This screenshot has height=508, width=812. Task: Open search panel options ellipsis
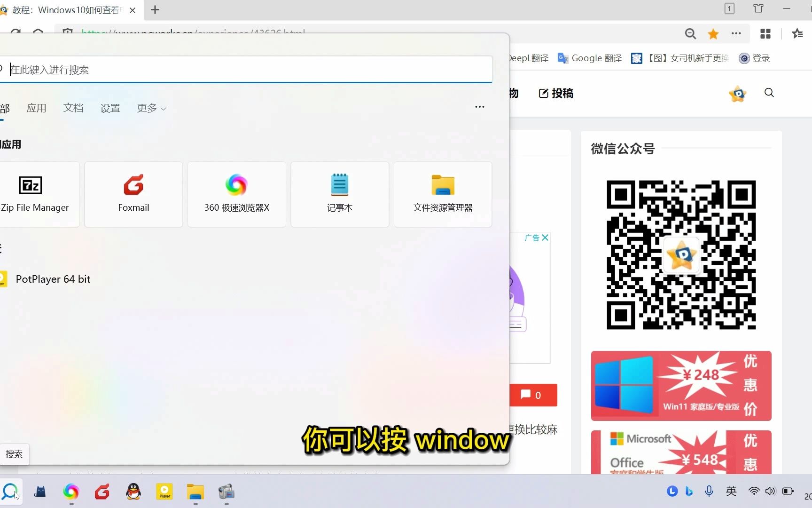479,107
